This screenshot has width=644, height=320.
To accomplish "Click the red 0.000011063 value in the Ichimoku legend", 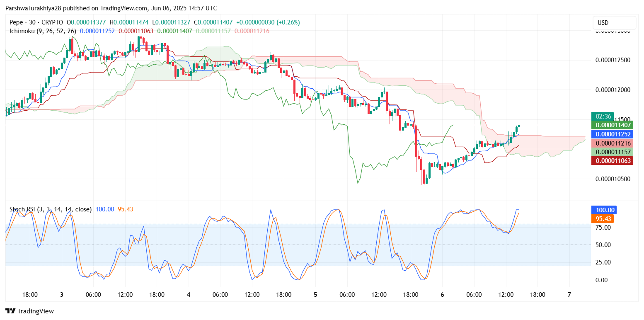I will coord(136,31).
